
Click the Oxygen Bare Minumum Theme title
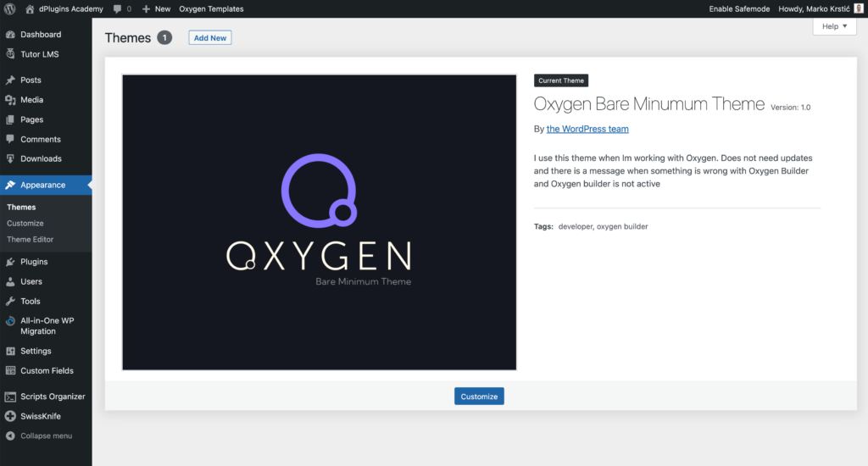click(x=648, y=103)
